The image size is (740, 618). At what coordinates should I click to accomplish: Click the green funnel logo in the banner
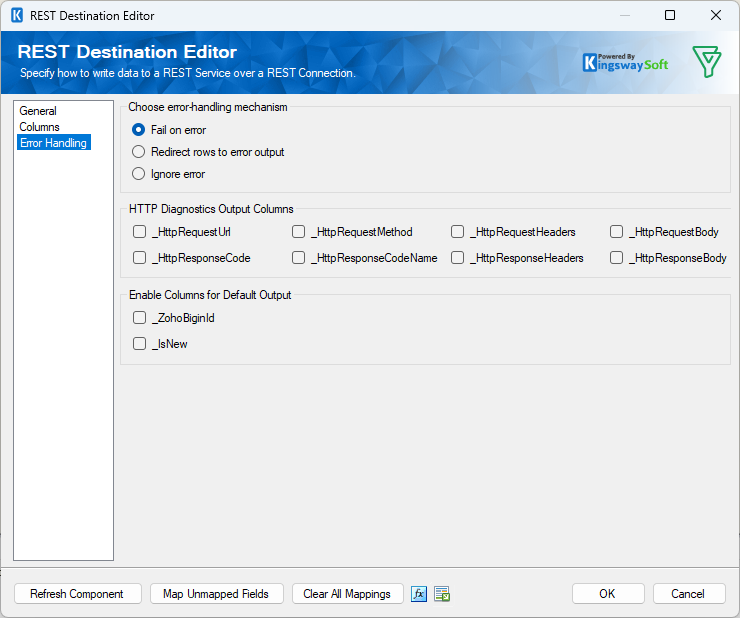pyautogui.click(x=706, y=62)
